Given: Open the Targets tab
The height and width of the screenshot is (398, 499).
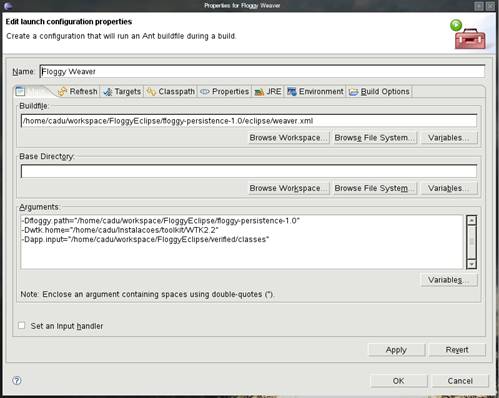Looking at the screenshot, I should [x=122, y=91].
